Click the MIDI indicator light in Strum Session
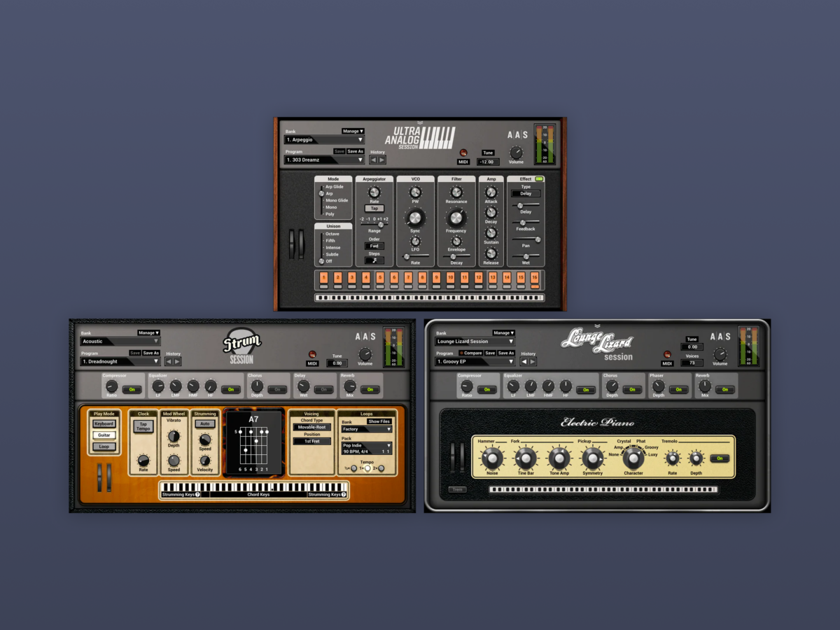The width and height of the screenshot is (840, 630). click(x=312, y=354)
